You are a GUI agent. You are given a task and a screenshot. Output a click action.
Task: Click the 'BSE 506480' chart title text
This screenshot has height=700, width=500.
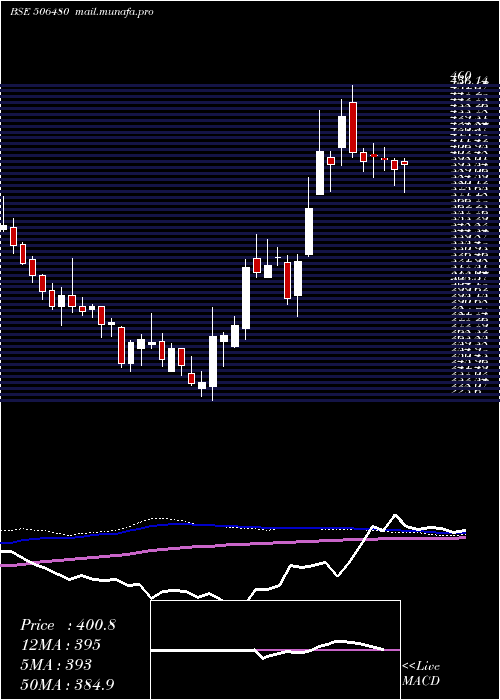[x=39, y=12]
